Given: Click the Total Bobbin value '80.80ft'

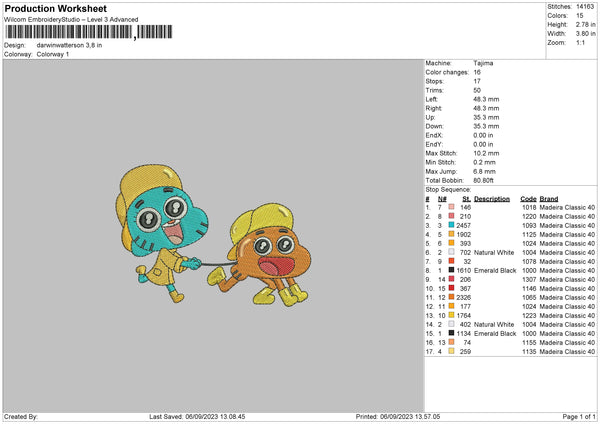Looking at the screenshot, I should pos(484,180).
